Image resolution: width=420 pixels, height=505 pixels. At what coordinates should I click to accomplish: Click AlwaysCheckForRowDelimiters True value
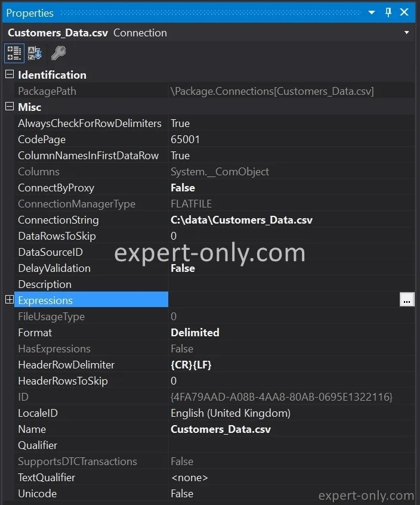coord(180,123)
